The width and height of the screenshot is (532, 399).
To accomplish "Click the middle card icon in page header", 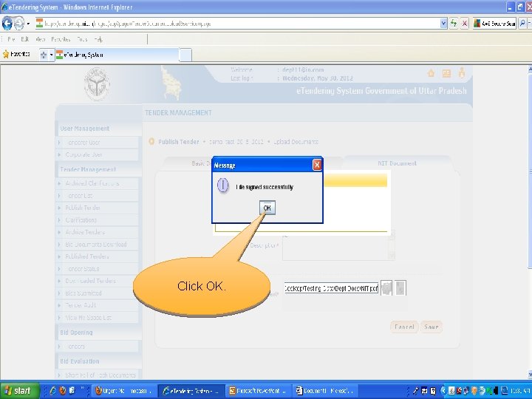I will [x=446, y=73].
